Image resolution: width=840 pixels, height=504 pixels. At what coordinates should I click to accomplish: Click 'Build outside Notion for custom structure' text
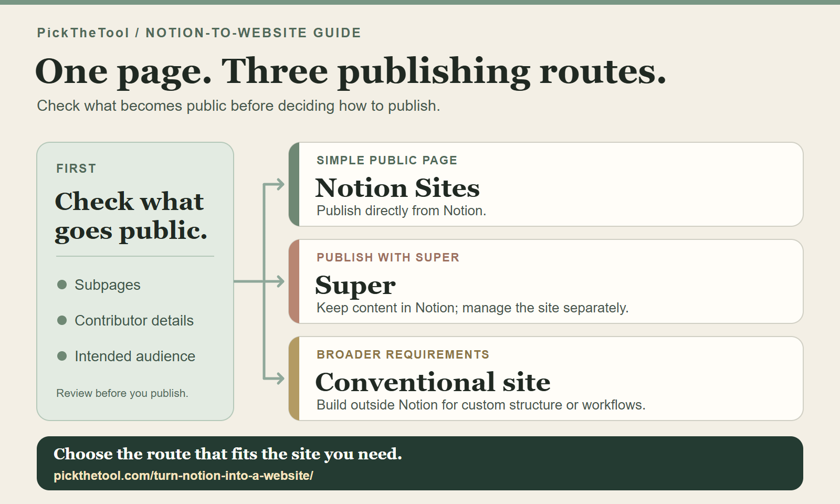click(481, 405)
